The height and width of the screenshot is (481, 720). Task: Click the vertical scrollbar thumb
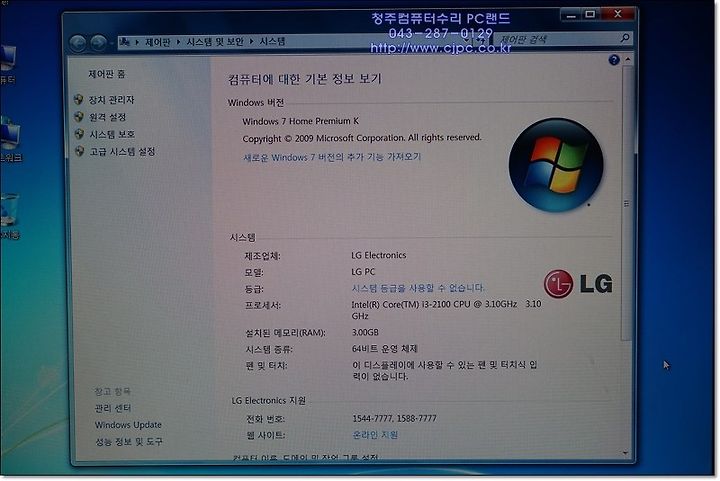(x=626, y=203)
